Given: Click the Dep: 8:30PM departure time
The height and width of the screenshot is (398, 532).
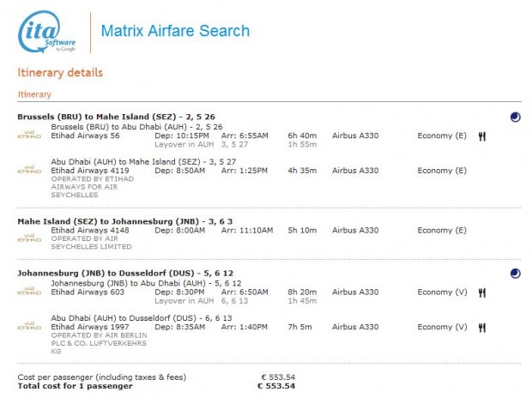Looking at the screenshot, I should pos(179,292).
